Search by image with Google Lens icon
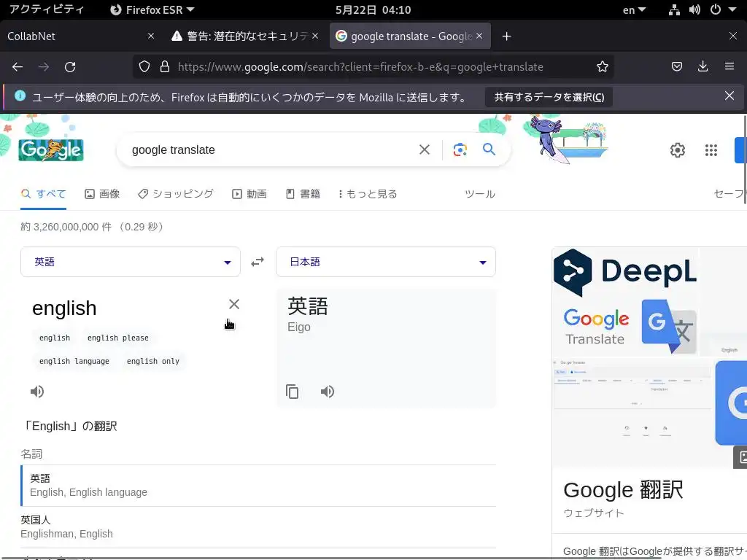Image resolution: width=747 pixels, height=560 pixels. point(460,149)
